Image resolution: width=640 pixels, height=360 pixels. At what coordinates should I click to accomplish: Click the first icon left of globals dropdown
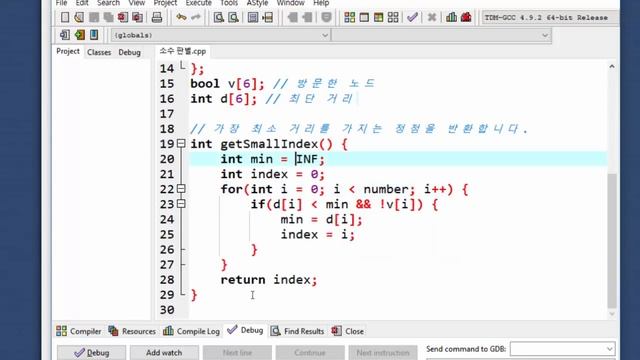coord(64,35)
